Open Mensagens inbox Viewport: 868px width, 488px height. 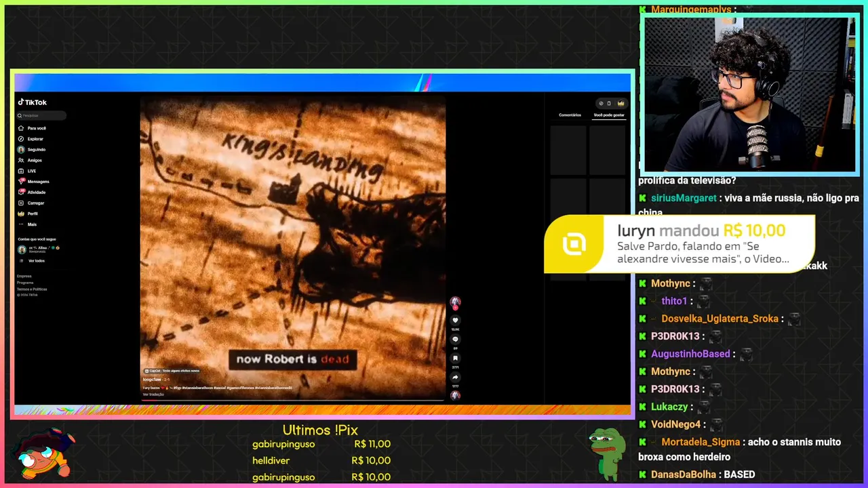tap(33, 182)
